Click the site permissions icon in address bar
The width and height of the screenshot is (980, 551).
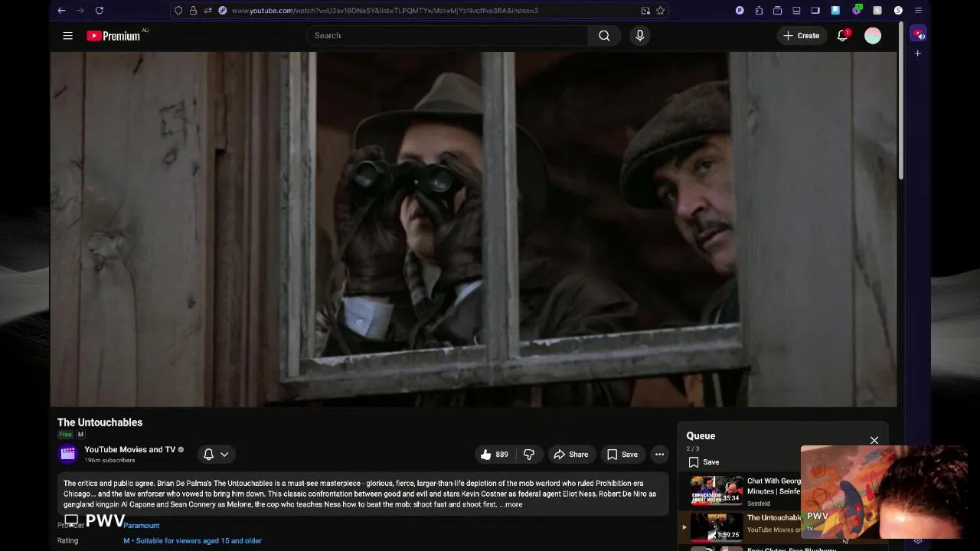coord(207,11)
